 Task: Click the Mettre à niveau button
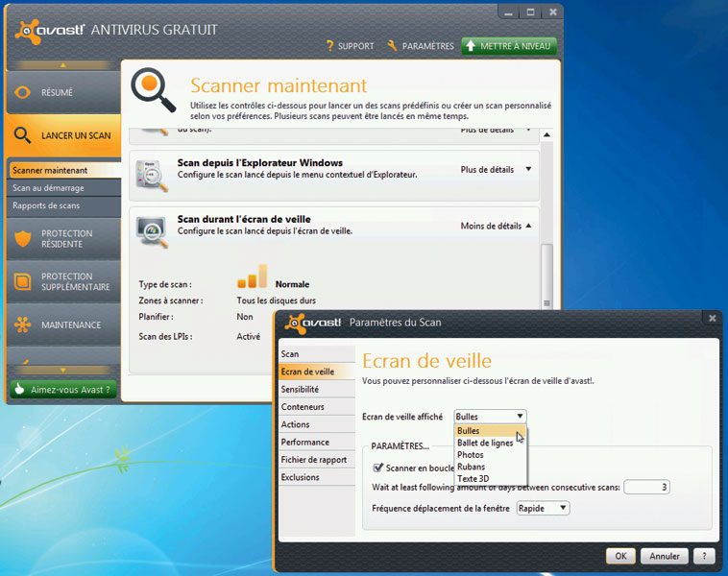tap(509, 46)
